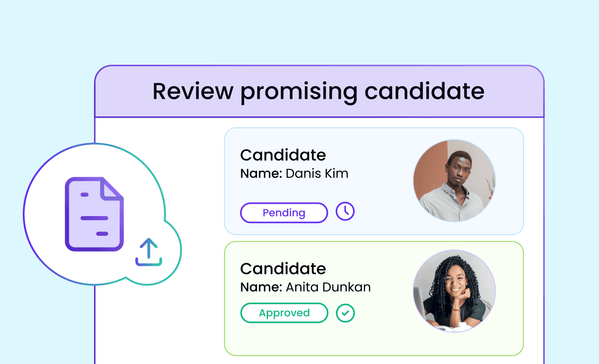Screen dimensions: 599x364
Task: Click the purple document file icon
Action: tap(95, 214)
